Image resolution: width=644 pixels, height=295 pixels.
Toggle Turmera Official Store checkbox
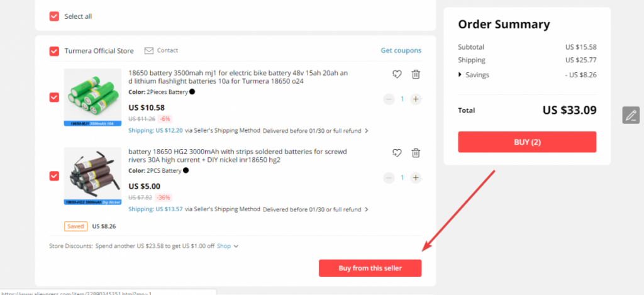(54, 51)
